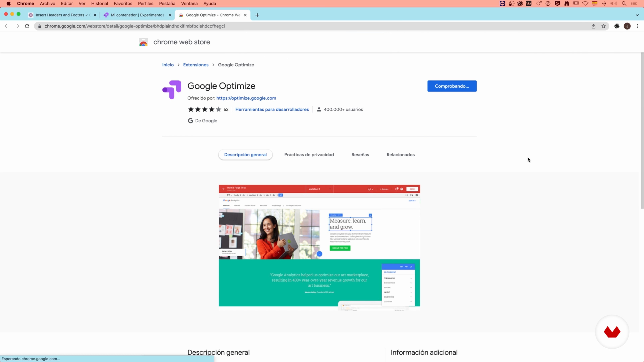
Task: Select the Descripción general tab
Action: (245, 155)
